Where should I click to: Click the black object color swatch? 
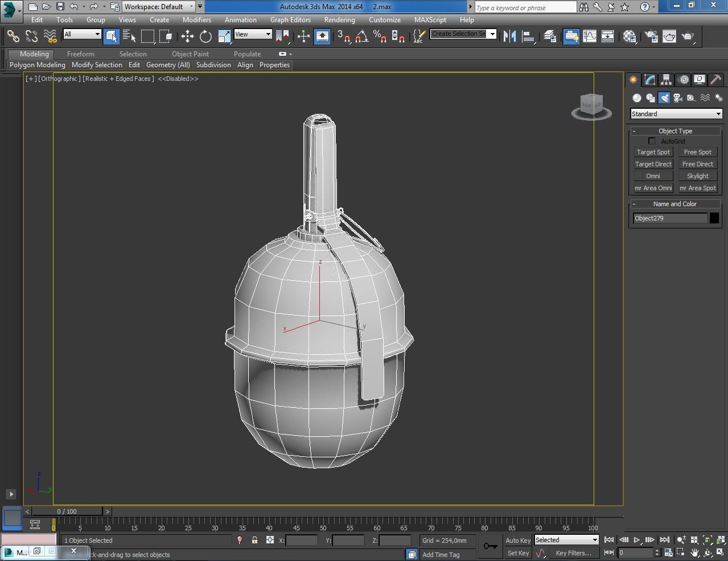(x=714, y=218)
